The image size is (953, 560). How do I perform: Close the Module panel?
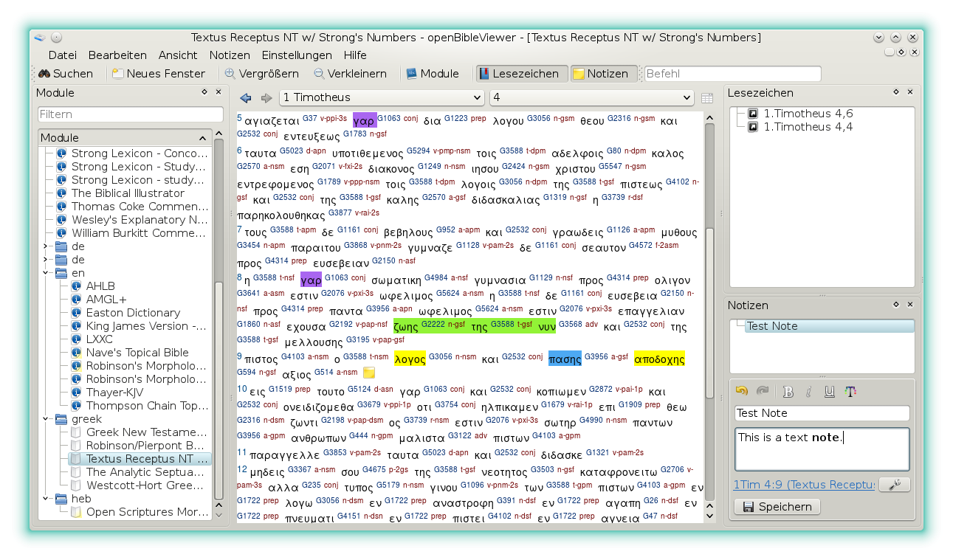(x=219, y=92)
